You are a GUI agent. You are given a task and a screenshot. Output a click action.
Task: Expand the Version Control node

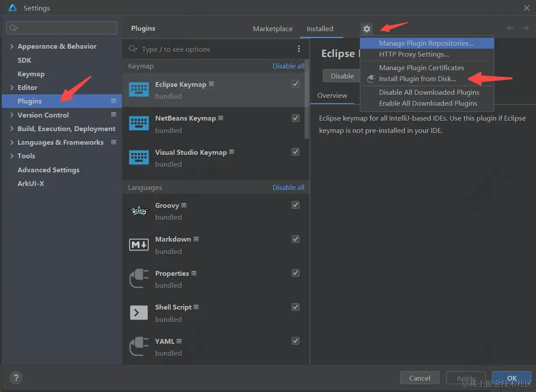pos(12,115)
